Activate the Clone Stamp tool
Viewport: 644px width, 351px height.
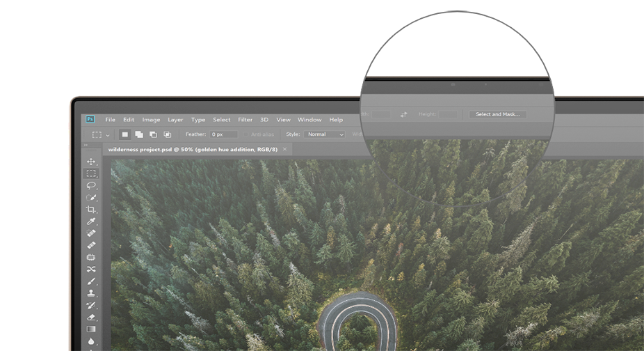point(91,293)
